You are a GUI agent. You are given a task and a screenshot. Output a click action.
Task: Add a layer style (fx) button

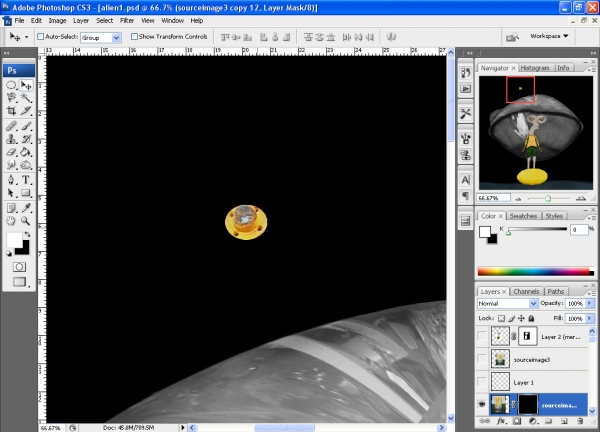501,421
